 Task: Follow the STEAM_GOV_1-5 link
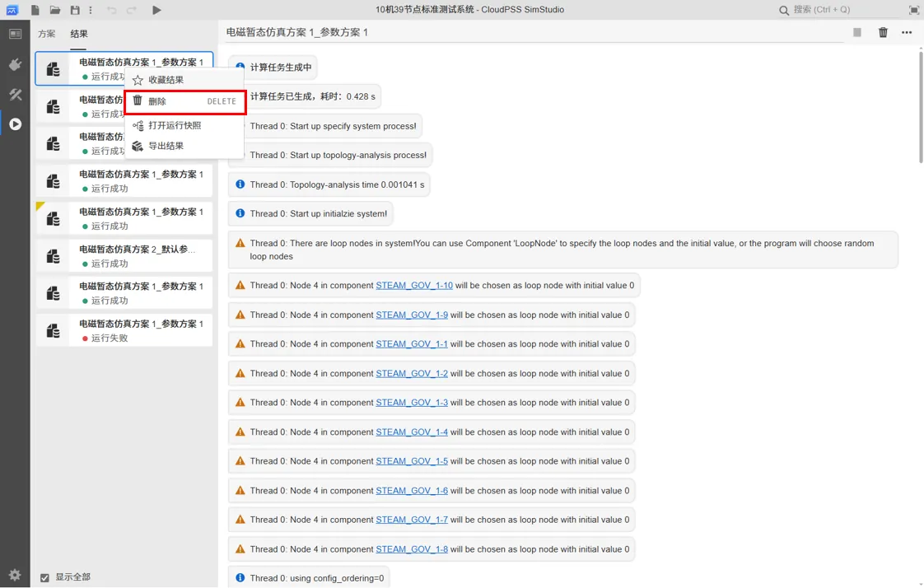pyautogui.click(x=411, y=461)
